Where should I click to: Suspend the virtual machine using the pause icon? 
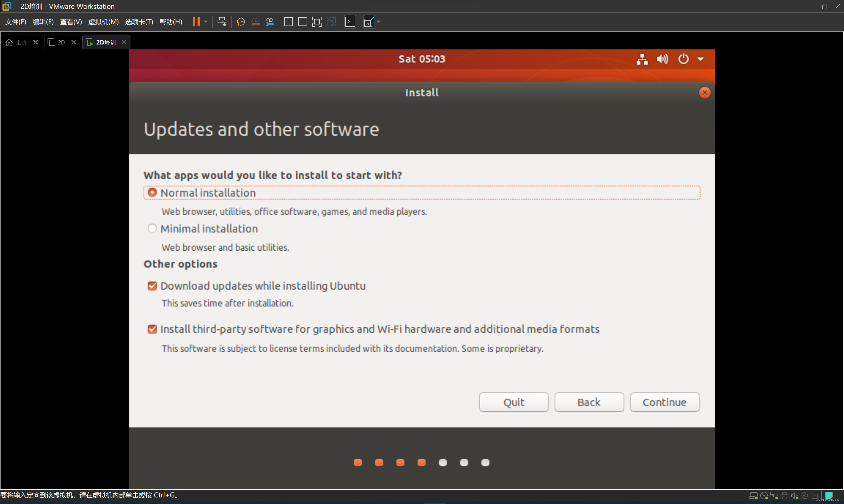click(196, 21)
